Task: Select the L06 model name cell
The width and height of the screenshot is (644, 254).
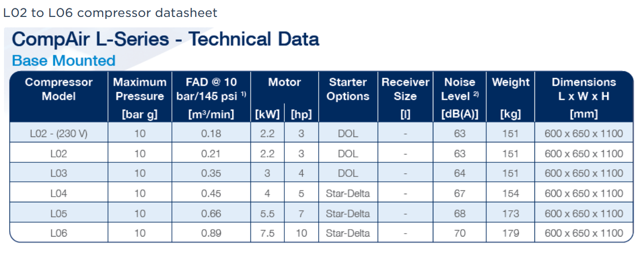Action: click(x=59, y=233)
